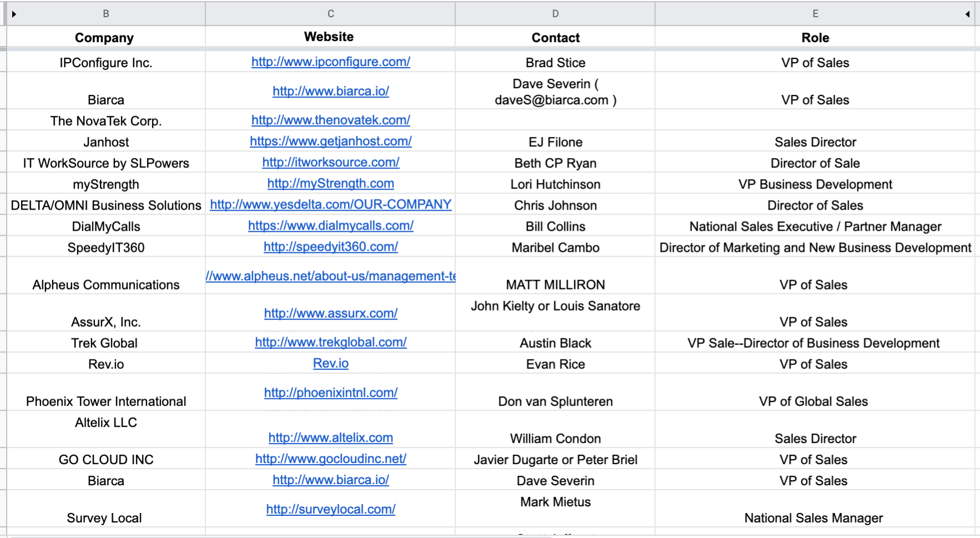Select column E header

click(x=815, y=14)
